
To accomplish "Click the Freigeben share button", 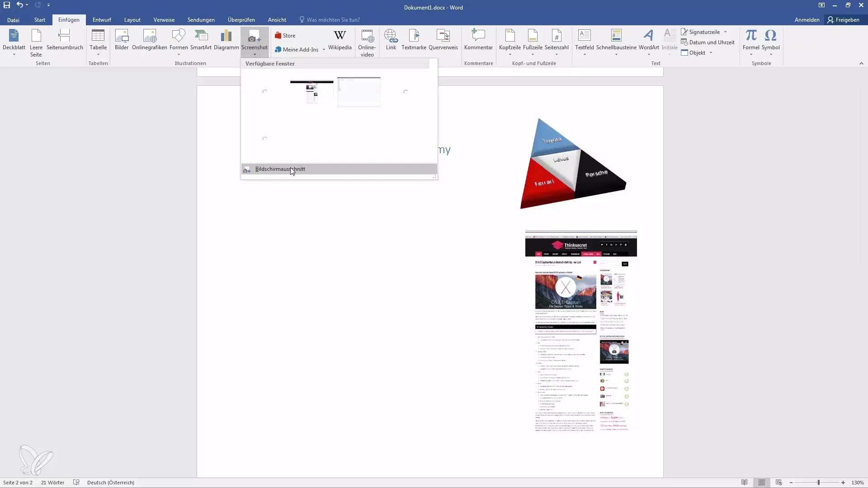I will pyautogui.click(x=843, y=20).
